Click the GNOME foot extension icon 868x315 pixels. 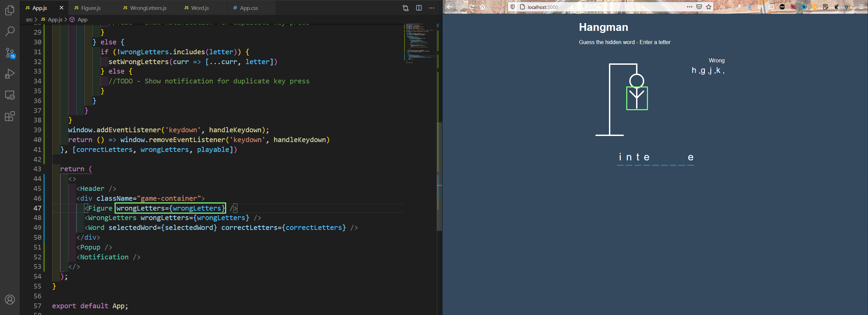836,7
